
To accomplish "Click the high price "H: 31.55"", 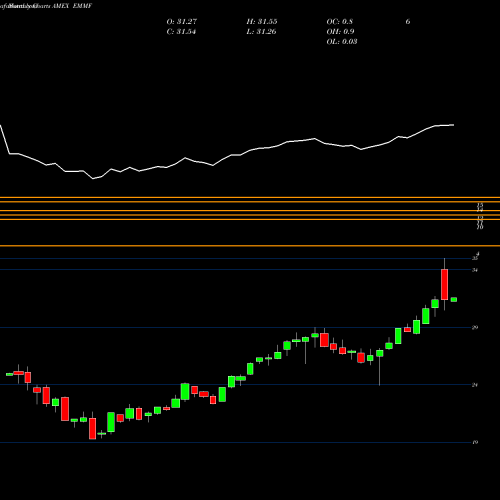I will click(262, 22).
